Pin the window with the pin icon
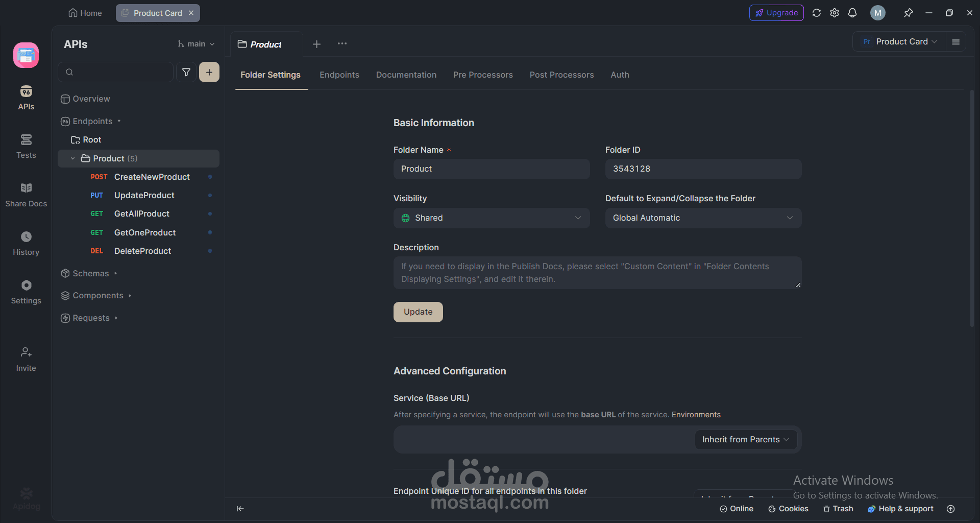The image size is (980, 523). [x=908, y=13]
